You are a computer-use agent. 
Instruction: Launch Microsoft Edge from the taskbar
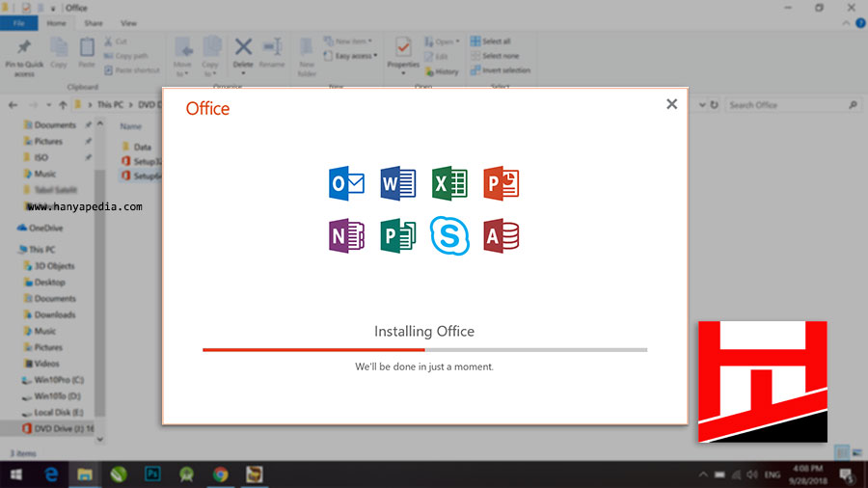[x=51, y=474]
